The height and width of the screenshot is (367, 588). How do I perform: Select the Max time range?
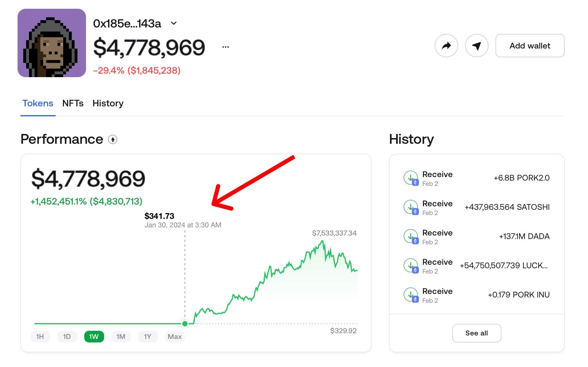pyautogui.click(x=175, y=337)
